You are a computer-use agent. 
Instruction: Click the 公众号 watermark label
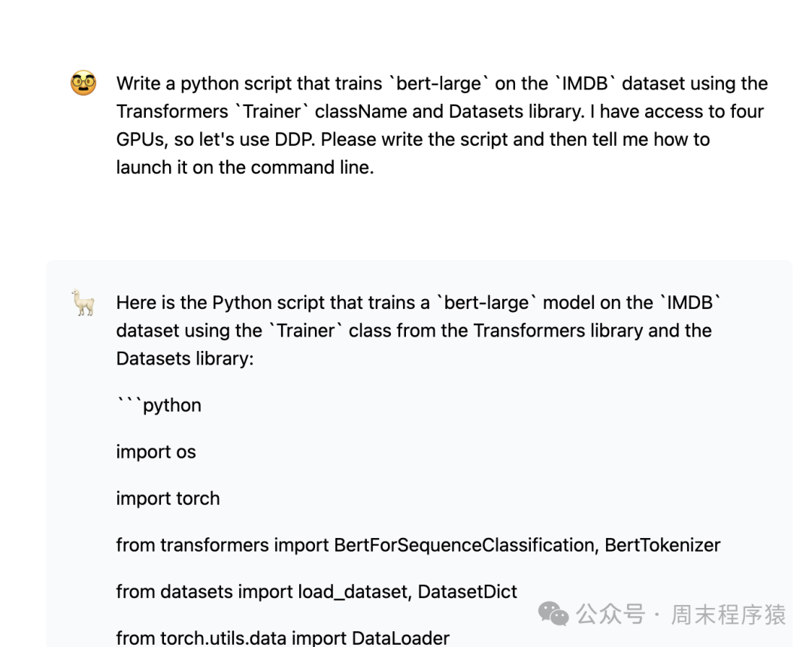pyautogui.click(x=611, y=614)
